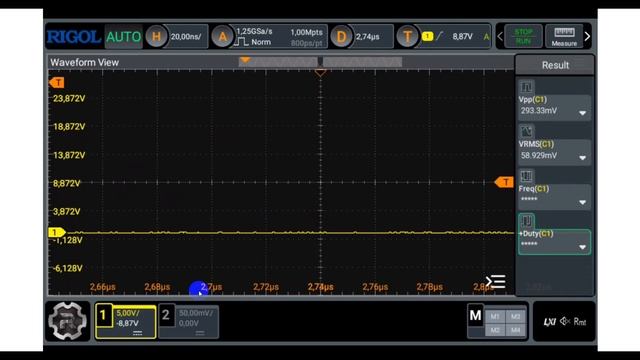
Task: Toggle the speaker sound icon
Action: [x=565, y=321]
